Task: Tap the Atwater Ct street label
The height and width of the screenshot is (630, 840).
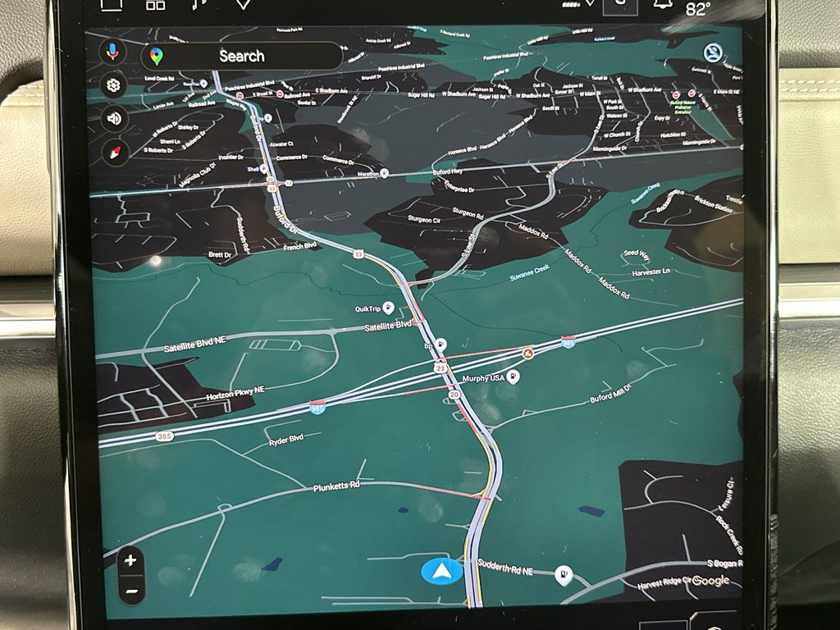Action: (x=282, y=144)
